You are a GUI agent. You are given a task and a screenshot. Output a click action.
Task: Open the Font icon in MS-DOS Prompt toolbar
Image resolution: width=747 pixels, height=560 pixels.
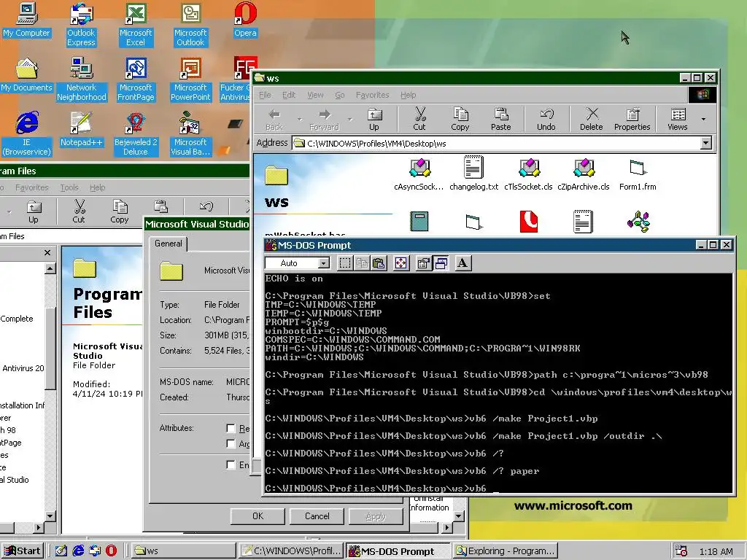[462, 263]
